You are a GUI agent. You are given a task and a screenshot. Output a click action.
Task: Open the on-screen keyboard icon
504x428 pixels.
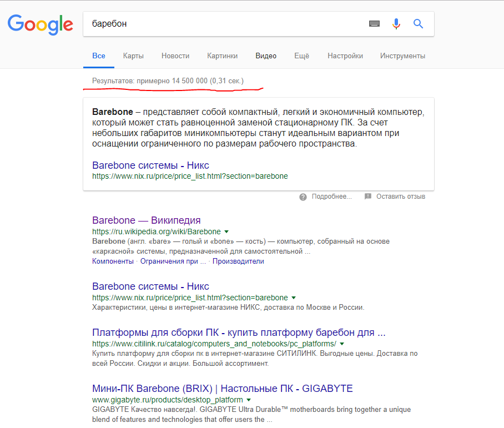(x=374, y=23)
